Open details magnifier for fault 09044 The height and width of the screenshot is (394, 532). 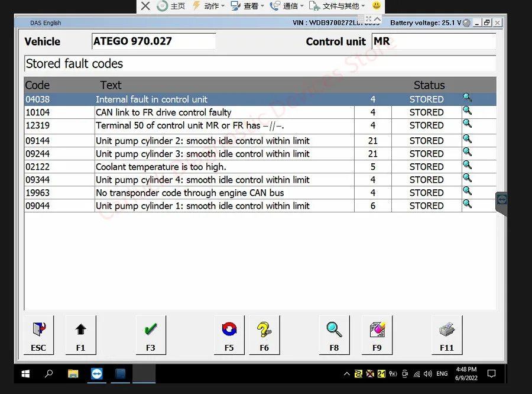coord(467,204)
